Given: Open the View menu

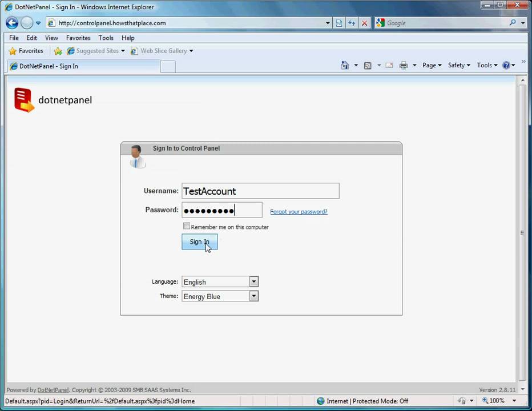Looking at the screenshot, I should tap(51, 38).
